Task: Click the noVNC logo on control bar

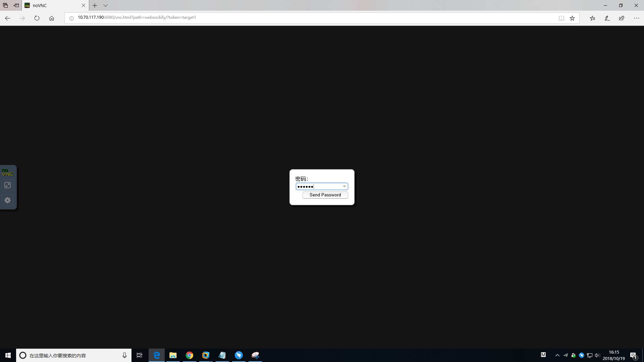Action: [7, 173]
